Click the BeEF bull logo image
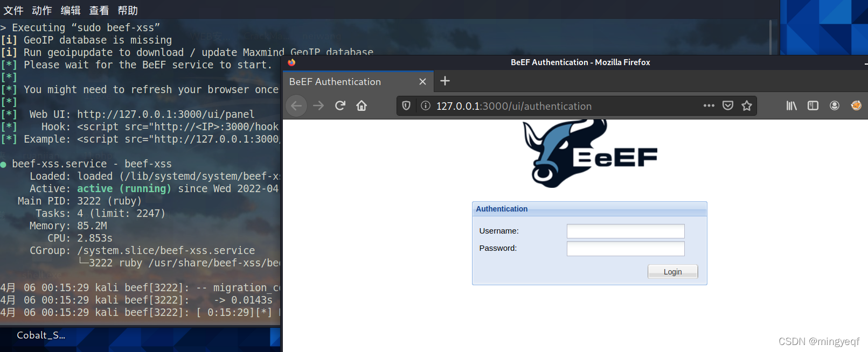 [x=591, y=153]
